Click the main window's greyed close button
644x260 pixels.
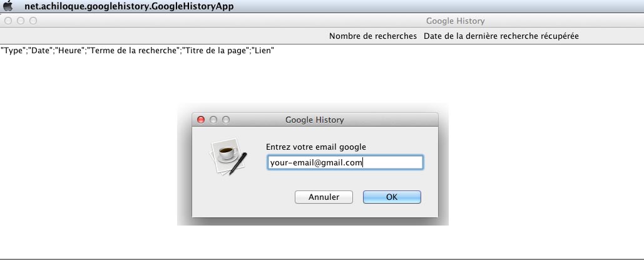tap(8, 21)
